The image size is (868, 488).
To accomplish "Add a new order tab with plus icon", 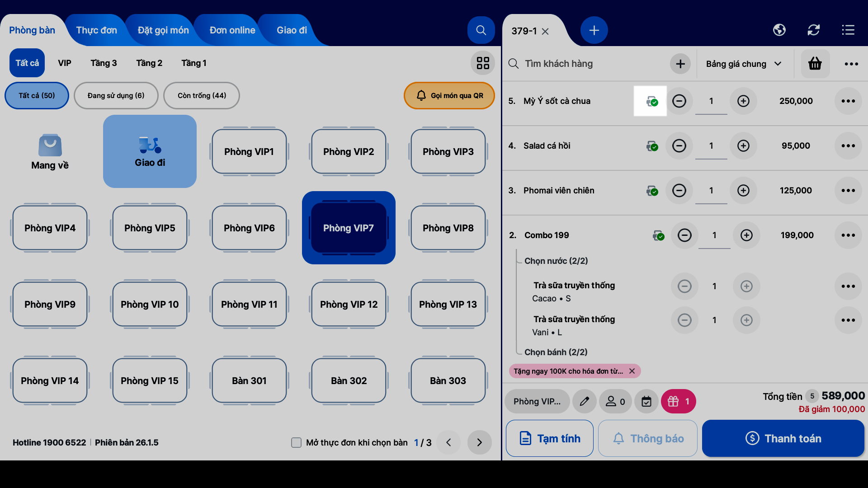I will 594,30.
